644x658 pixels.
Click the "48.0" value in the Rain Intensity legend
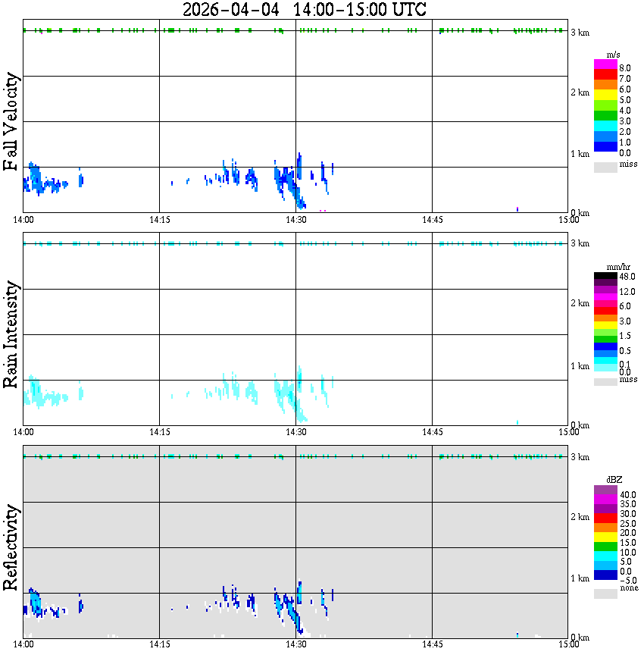point(627,277)
